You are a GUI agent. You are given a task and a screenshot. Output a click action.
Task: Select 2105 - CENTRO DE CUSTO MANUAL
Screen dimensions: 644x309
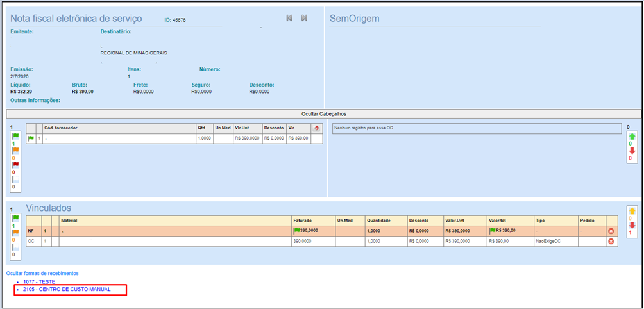67,290
